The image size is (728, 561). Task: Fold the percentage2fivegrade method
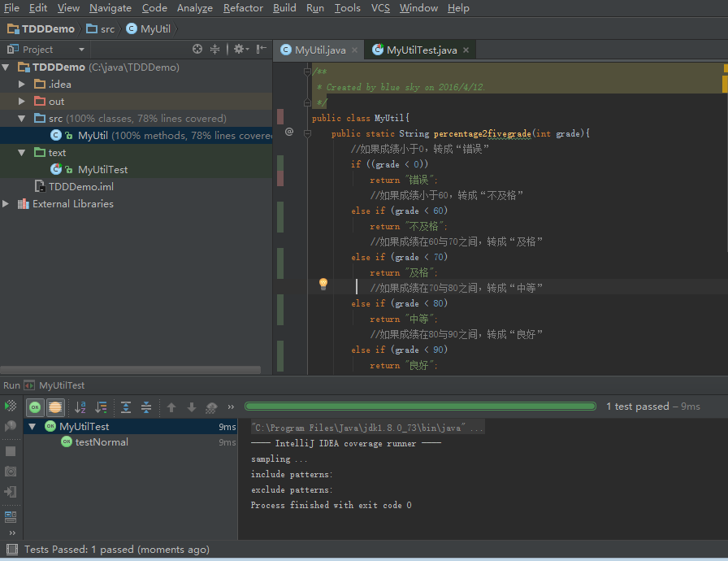[x=307, y=133]
